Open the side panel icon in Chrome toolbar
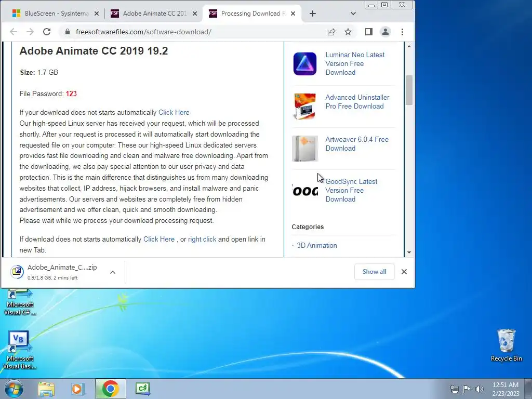The width and height of the screenshot is (532, 399). click(x=369, y=32)
